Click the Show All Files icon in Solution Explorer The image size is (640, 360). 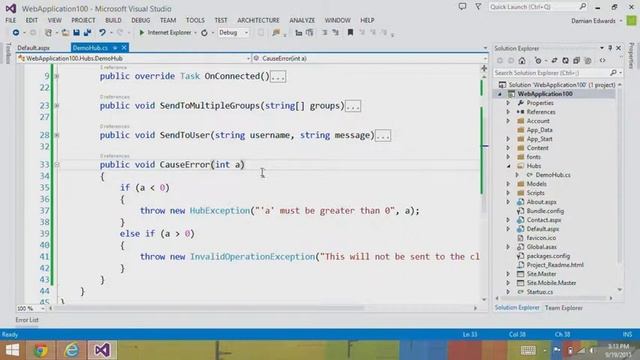tap(588, 61)
